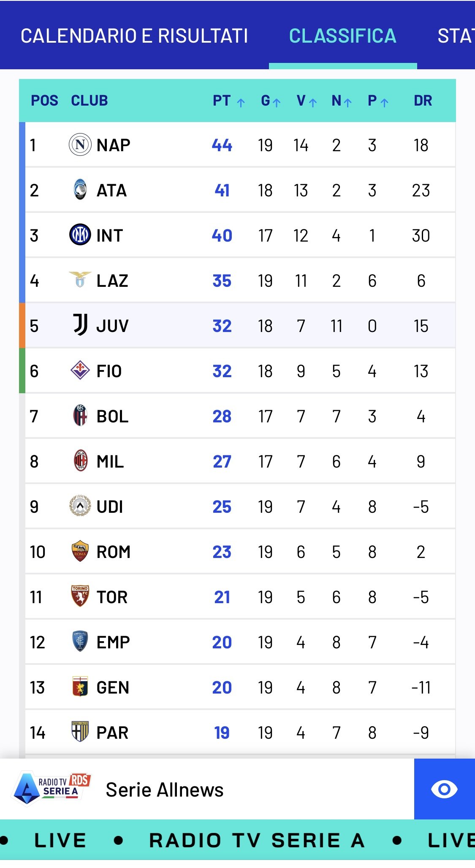The width and height of the screenshot is (475, 868).
Task: Click the AC Milan crest icon
Action: [80, 460]
